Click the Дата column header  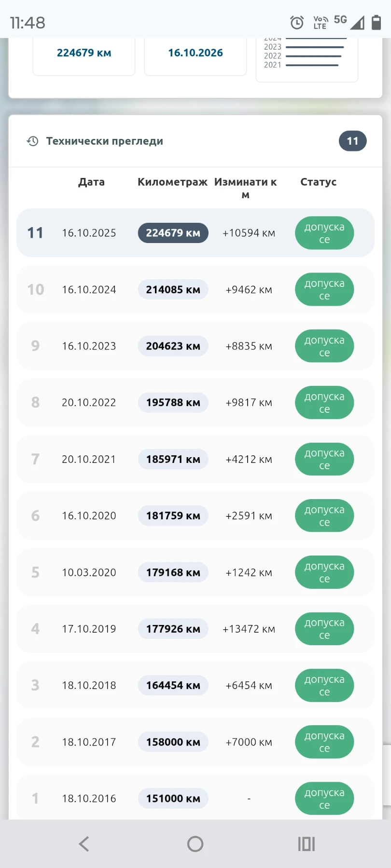point(92,182)
